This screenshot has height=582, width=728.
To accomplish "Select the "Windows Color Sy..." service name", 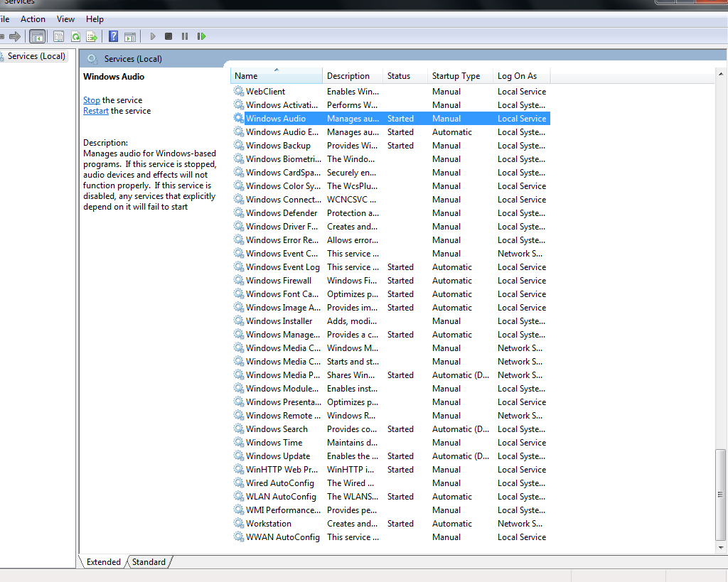I will (x=283, y=185).
